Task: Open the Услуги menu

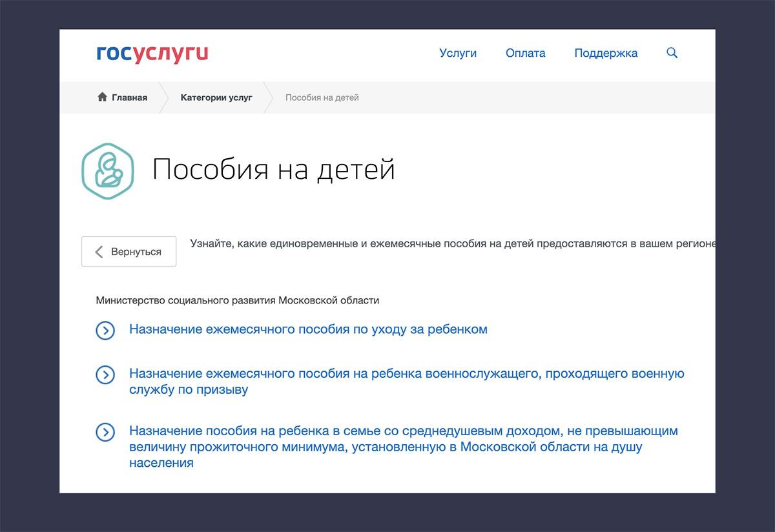Action: coord(458,54)
